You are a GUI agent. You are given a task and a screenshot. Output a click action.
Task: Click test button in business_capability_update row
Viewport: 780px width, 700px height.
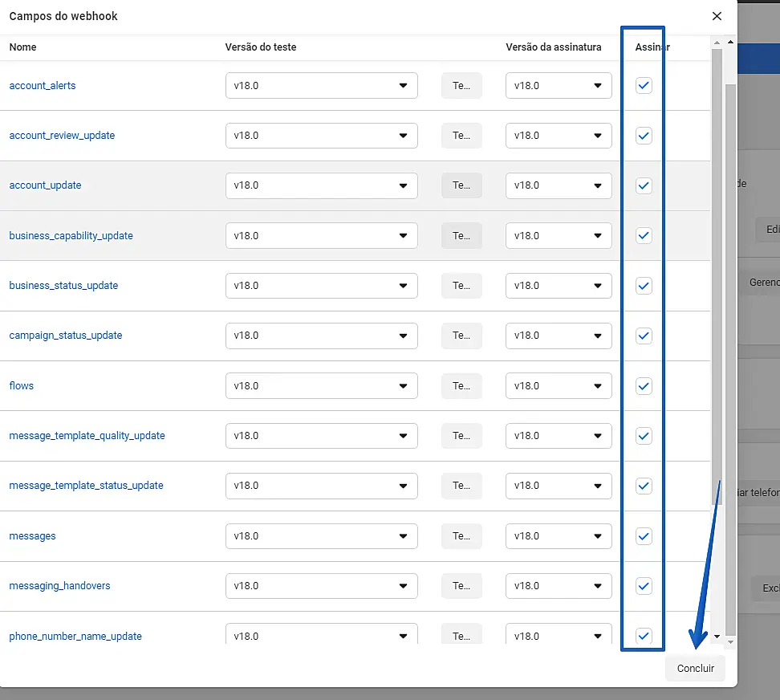tap(461, 236)
